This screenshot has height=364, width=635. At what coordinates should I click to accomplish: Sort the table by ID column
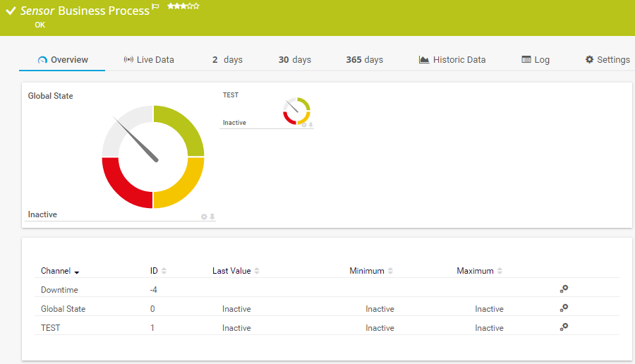tap(164, 271)
